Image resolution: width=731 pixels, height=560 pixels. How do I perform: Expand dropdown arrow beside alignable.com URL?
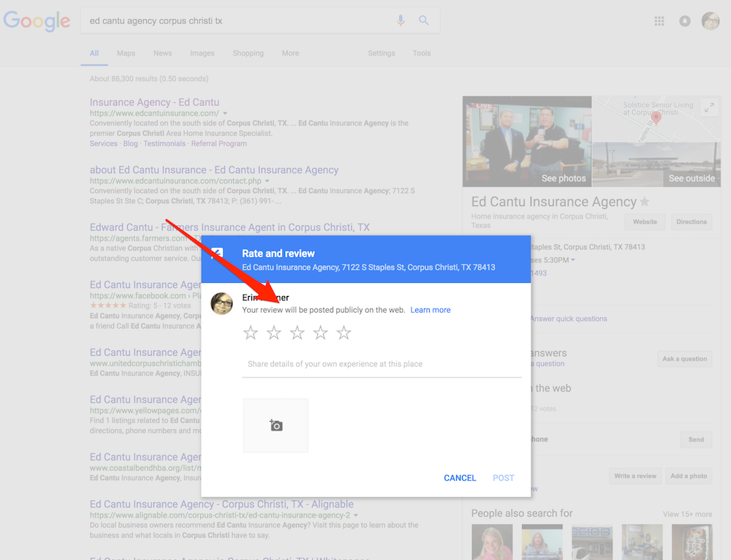tap(356, 515)
